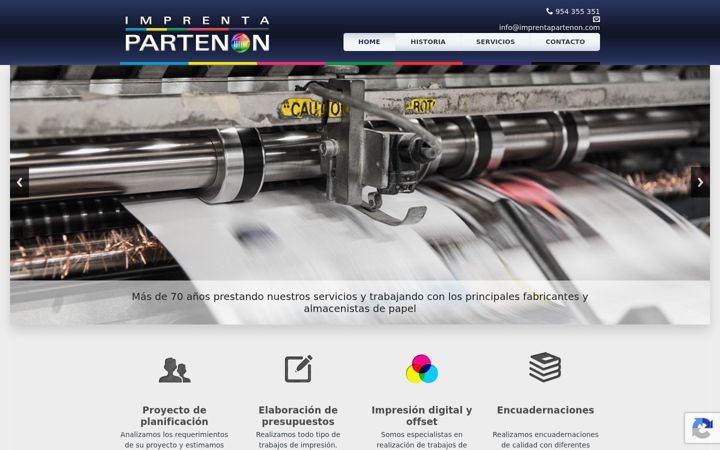Click info@imprentapartenon.com email link
Screen dimensions: 720x450
coord(549,28)
